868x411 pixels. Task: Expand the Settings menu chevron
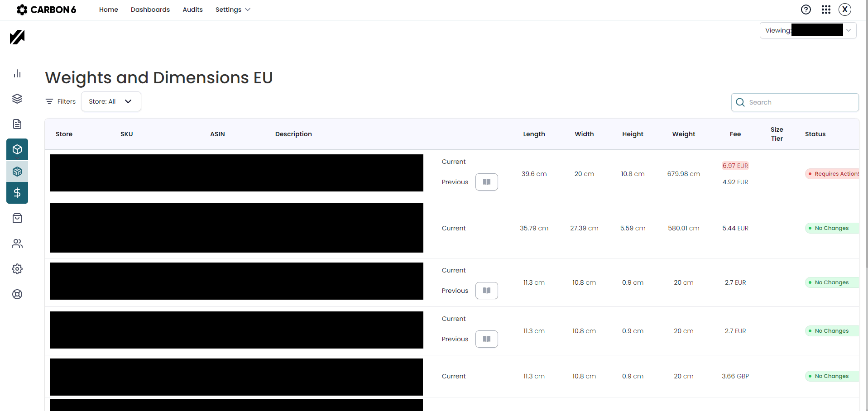coord(248,10)
